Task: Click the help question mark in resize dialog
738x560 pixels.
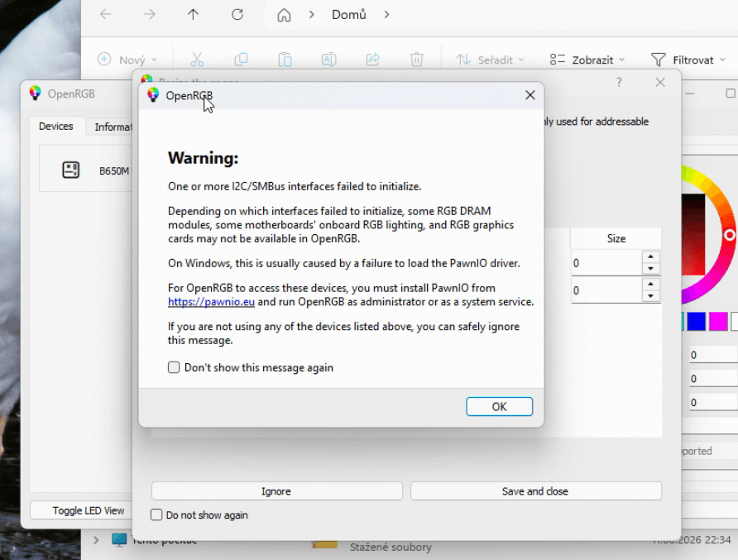Action: click(619, 83)
